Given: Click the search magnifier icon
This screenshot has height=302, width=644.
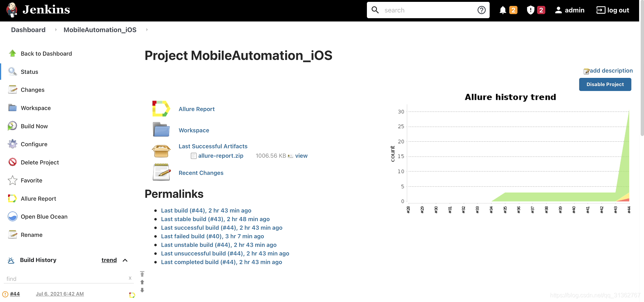Looking at the screenshot, I should coord(375,10).
